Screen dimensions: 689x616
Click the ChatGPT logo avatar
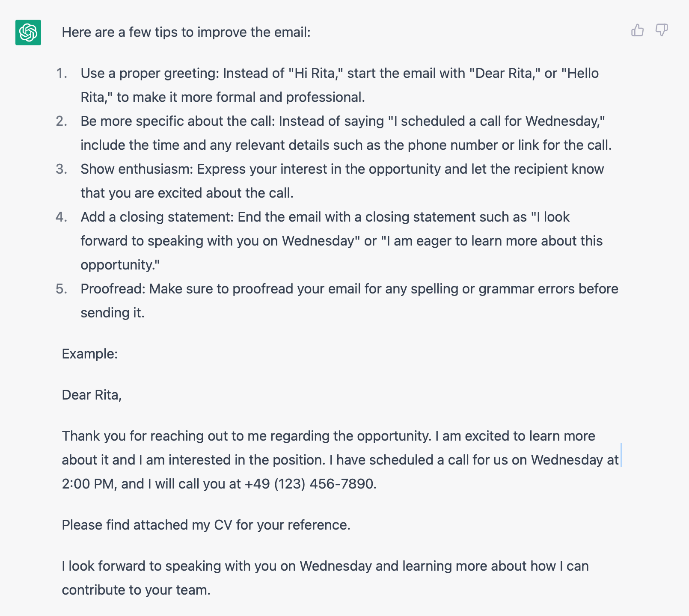point(28,33)
